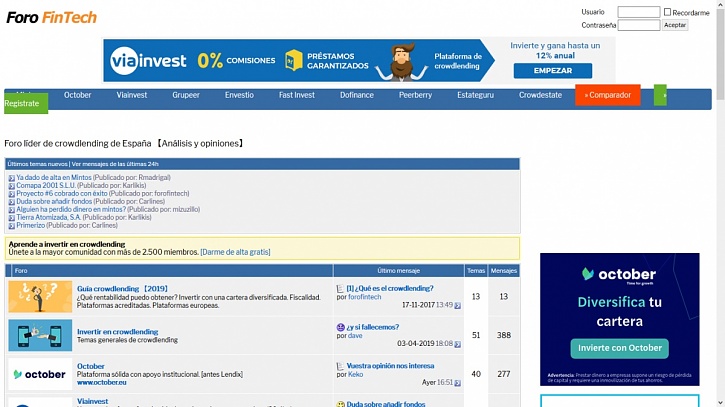Click arrow icon beside Ya dado de alta en Mintos
The width and height of the screenshot is (725, 407).
coord(12,178)
